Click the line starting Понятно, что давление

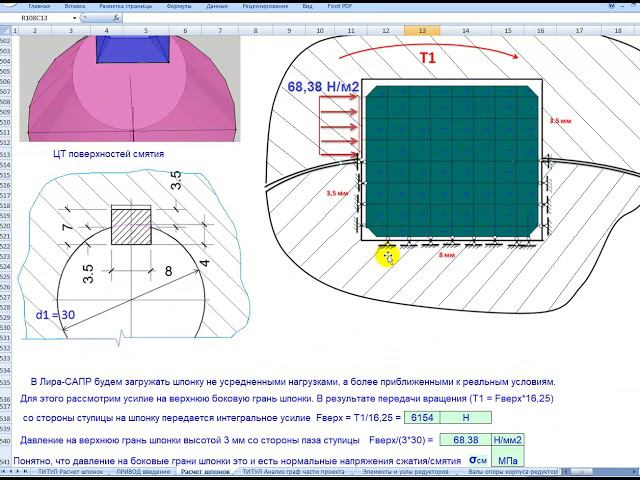coord(237,461)
